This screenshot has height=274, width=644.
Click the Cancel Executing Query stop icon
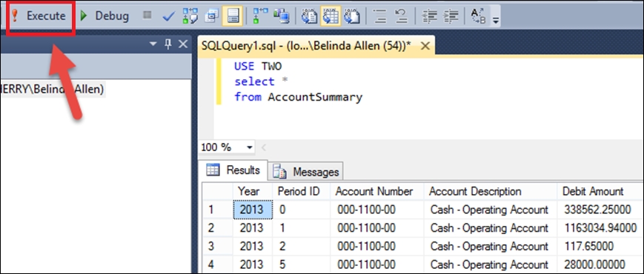[147, 16]
